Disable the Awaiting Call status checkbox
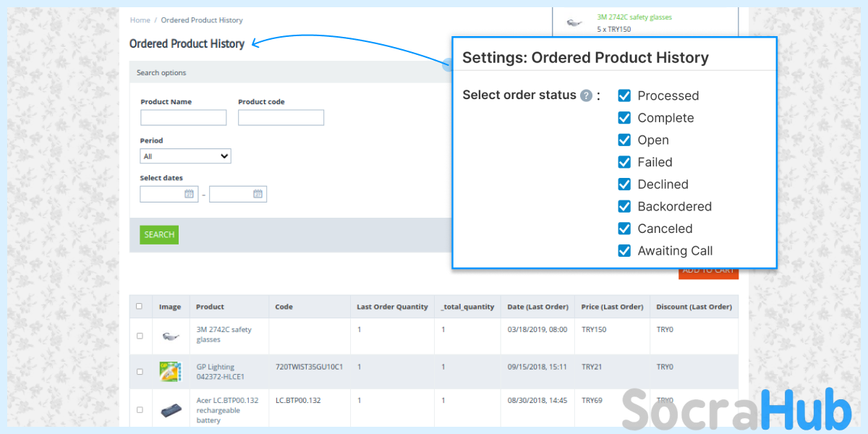868x434 pixels. [624, 251]
